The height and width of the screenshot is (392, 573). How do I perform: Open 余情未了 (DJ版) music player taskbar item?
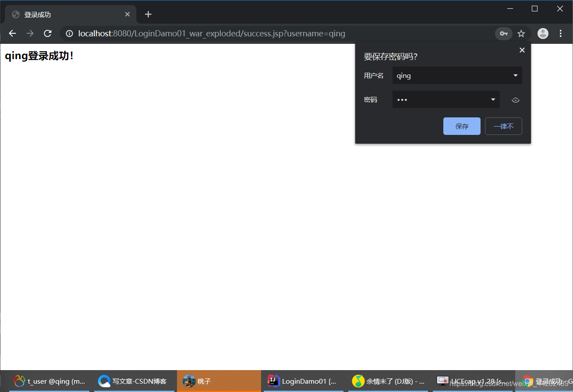point(388,381)
